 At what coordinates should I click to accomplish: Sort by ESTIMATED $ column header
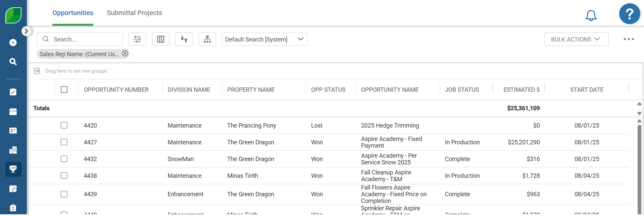(522, 90)
